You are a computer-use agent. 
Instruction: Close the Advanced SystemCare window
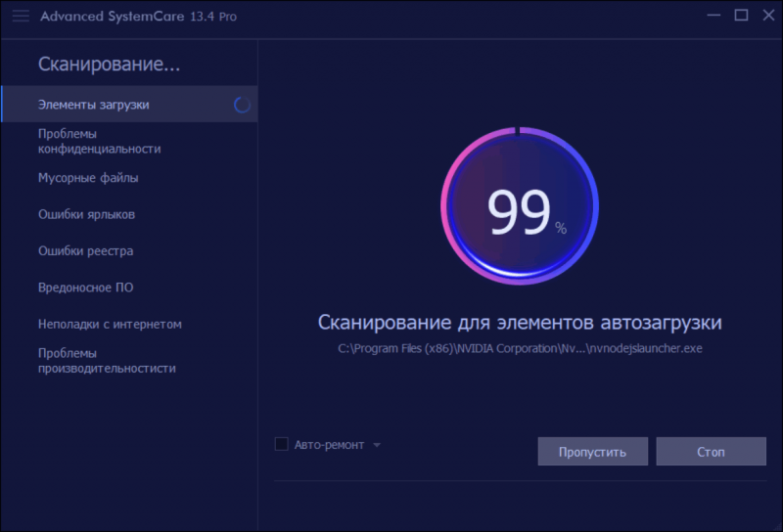pos(766,15)
